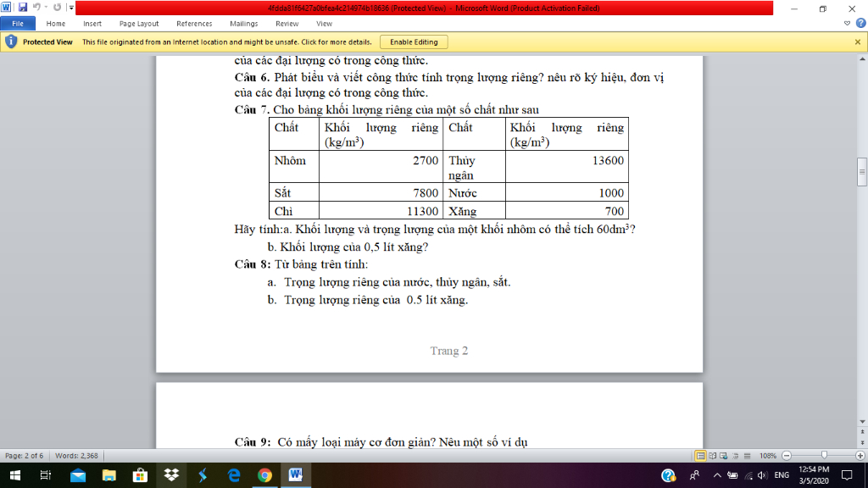Click the Wi-Fi network tray icon
Image resolution: width=868 pixels, height=488 pixels.
click(748, 475)
